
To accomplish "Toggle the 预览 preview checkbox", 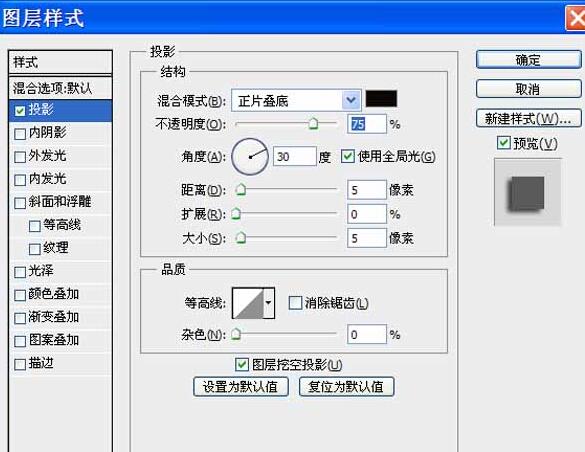I will click(504, 143).
